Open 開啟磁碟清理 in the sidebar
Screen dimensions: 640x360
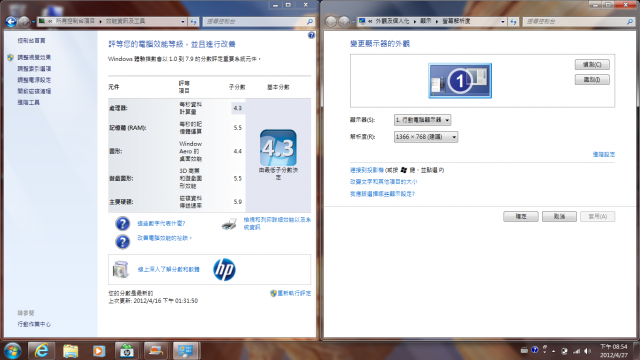click(x=34, y=91)
